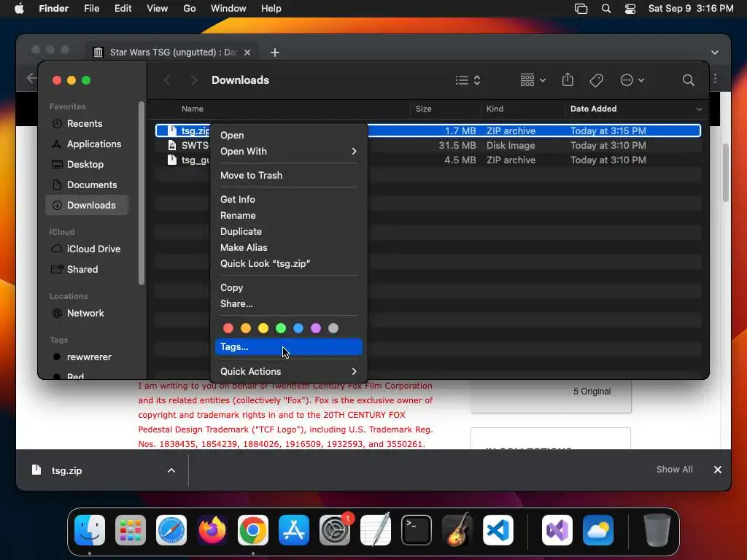Open GarageBand in the Dock

coord(457,530)
